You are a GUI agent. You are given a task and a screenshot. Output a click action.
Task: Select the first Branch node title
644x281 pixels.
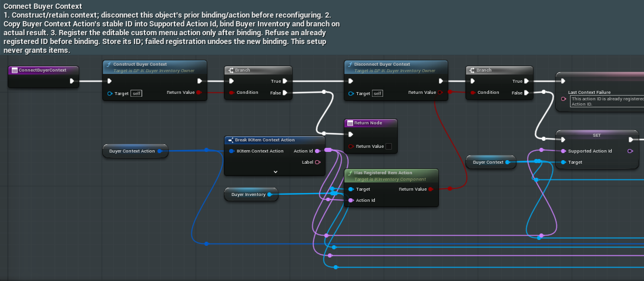242,70
